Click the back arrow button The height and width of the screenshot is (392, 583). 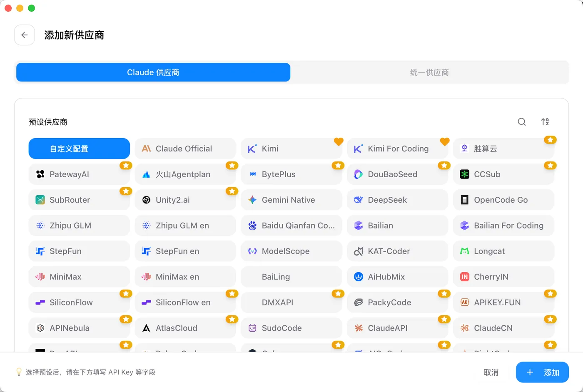(25, 35)
